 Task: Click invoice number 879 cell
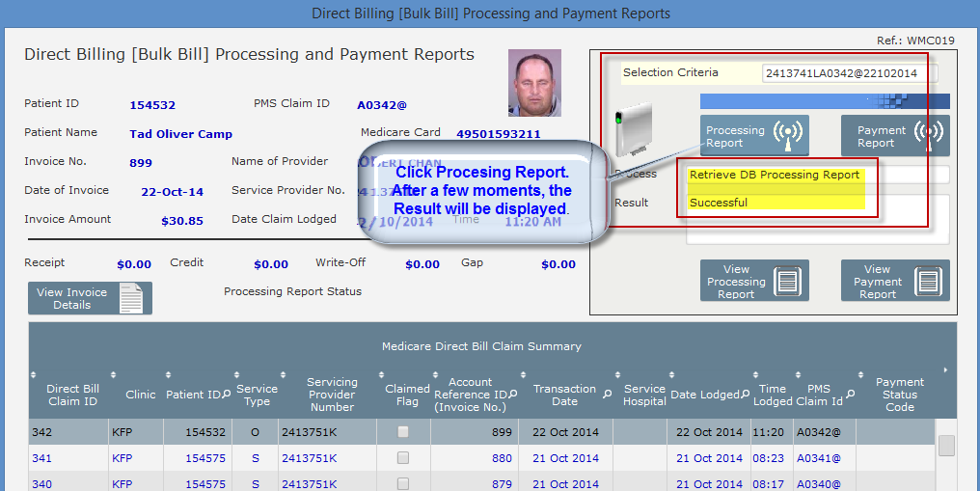tap(502, 484)
